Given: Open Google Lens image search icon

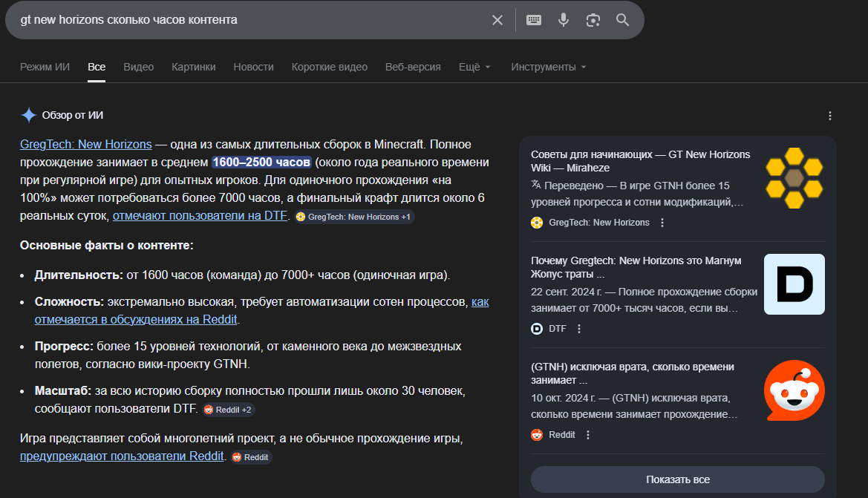Looking at the screenshot, I should (593, 20).
